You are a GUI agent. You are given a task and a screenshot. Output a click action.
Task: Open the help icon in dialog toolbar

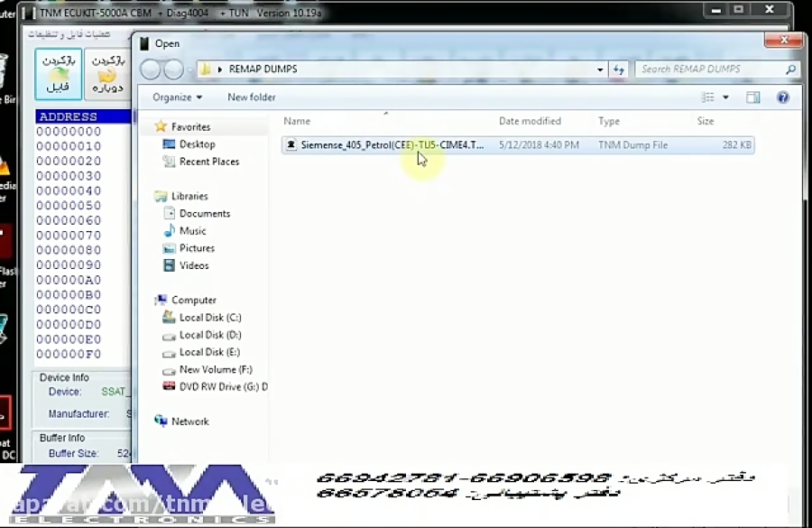coord(782,97)
